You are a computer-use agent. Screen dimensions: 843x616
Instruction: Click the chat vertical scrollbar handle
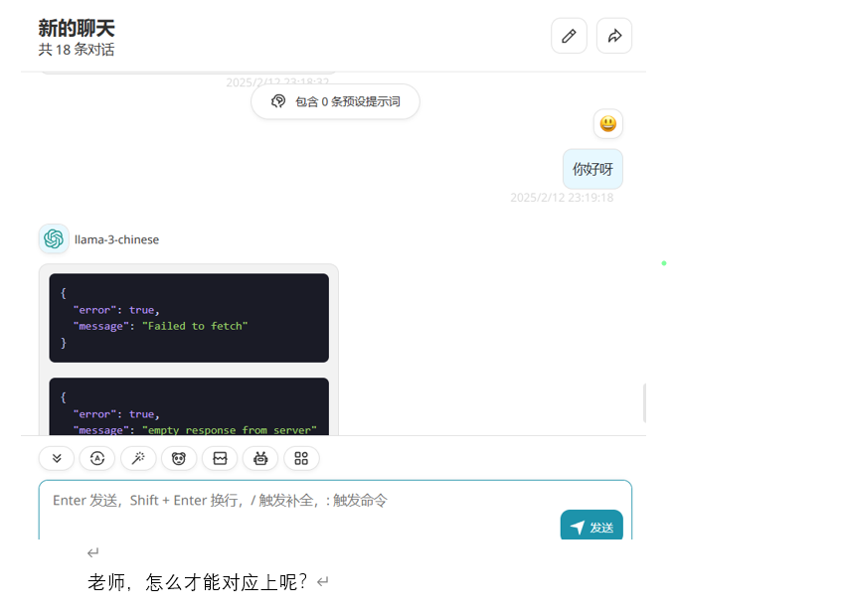644,402
